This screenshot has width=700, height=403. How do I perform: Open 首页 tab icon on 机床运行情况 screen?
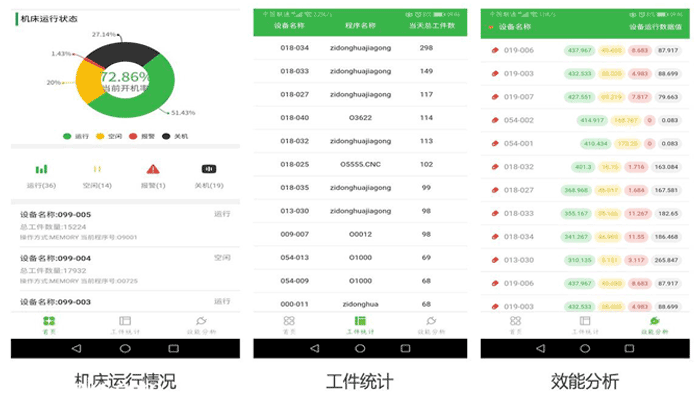pyautogui.click(x=49, y=321)
